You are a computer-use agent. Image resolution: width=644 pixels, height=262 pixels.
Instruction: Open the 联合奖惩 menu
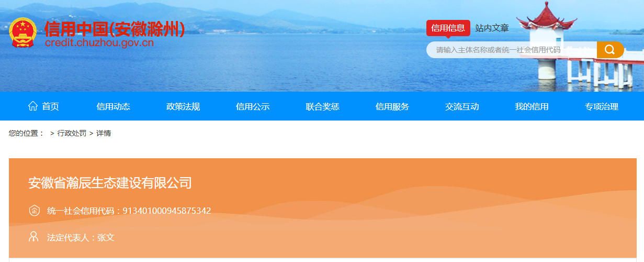(x=323, y=106)
